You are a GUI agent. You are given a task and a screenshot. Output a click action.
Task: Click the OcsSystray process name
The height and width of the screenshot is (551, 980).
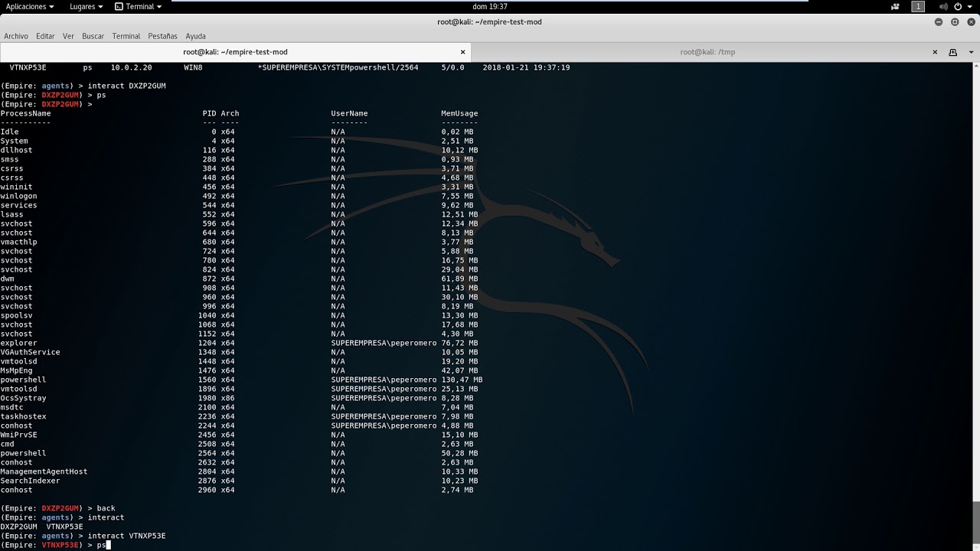23,398
